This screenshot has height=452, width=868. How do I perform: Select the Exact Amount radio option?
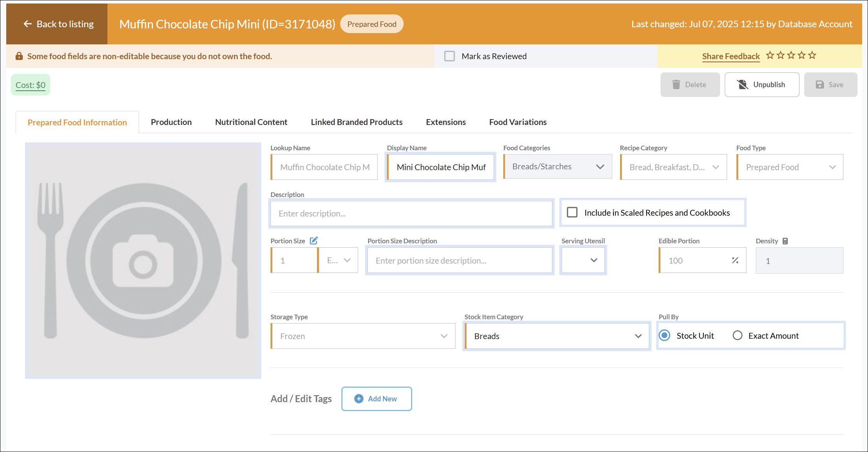[738, 336]
